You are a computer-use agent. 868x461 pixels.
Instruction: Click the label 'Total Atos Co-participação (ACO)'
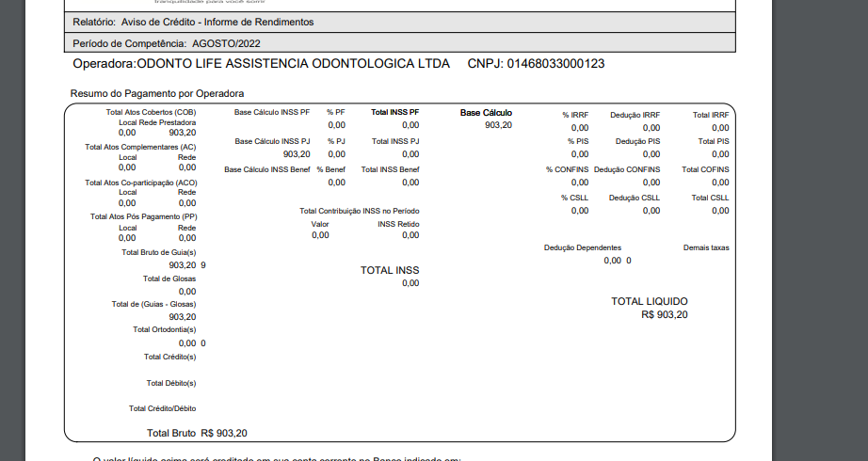click(141, 183)
